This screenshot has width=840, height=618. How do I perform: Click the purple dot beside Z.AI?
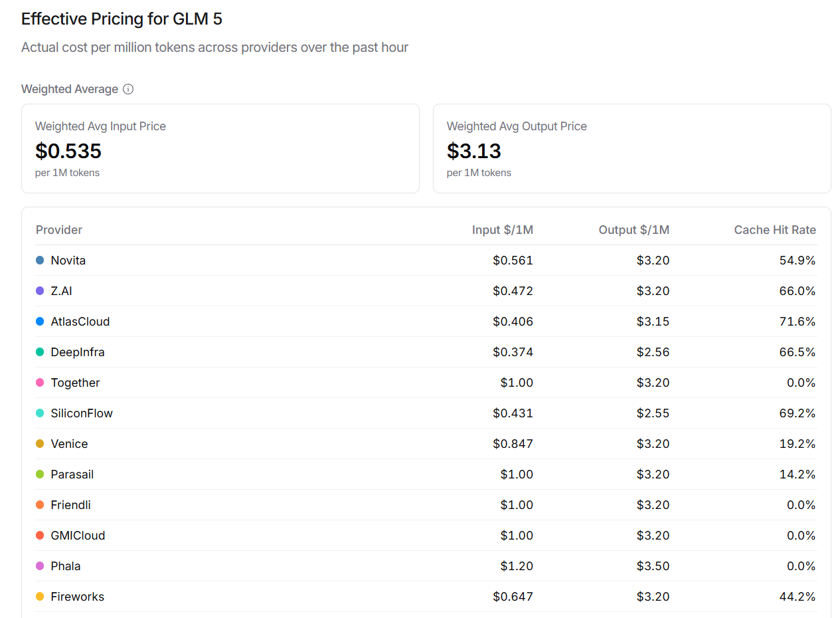pos(40,291)
